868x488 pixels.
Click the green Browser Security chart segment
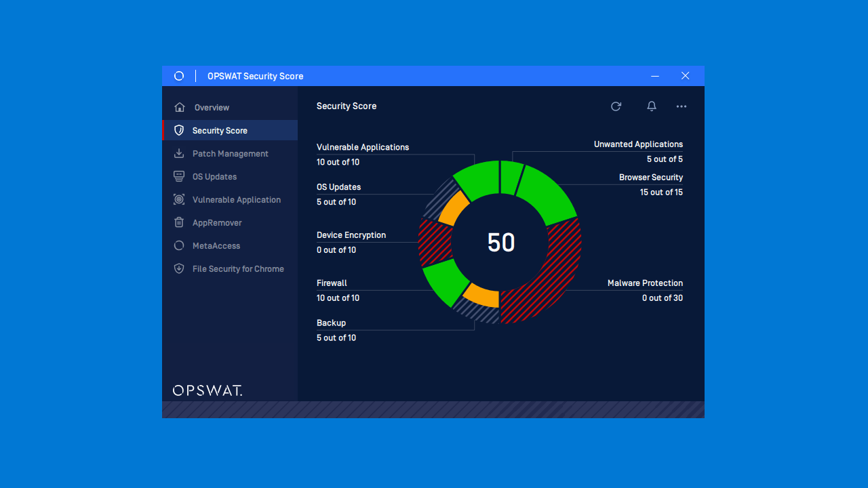(x=549, y=193)
